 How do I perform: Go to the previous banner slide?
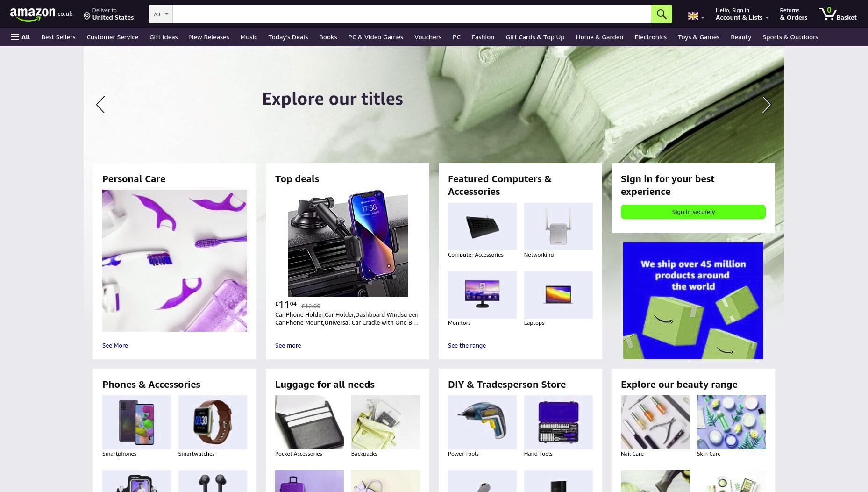click(x=100, y=105)
